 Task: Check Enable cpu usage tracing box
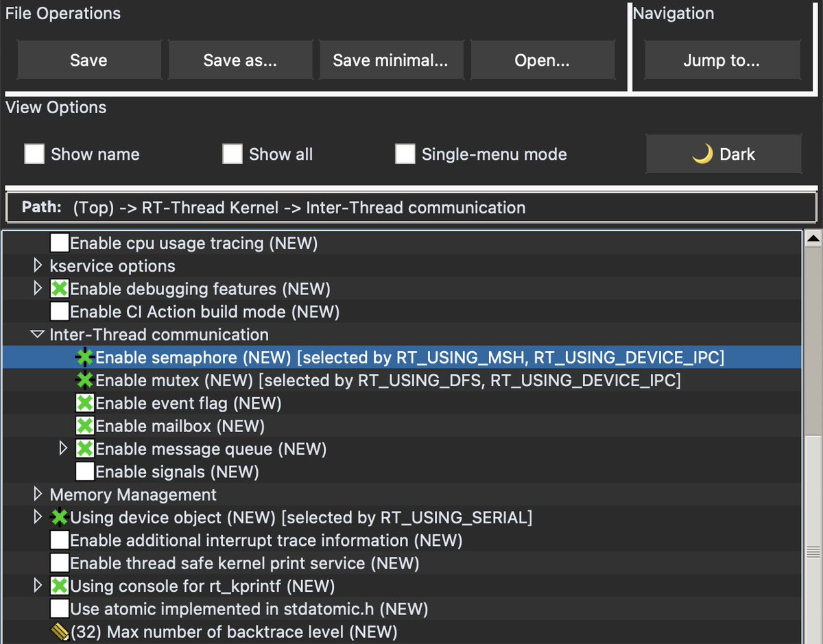[x=60, y=243]
